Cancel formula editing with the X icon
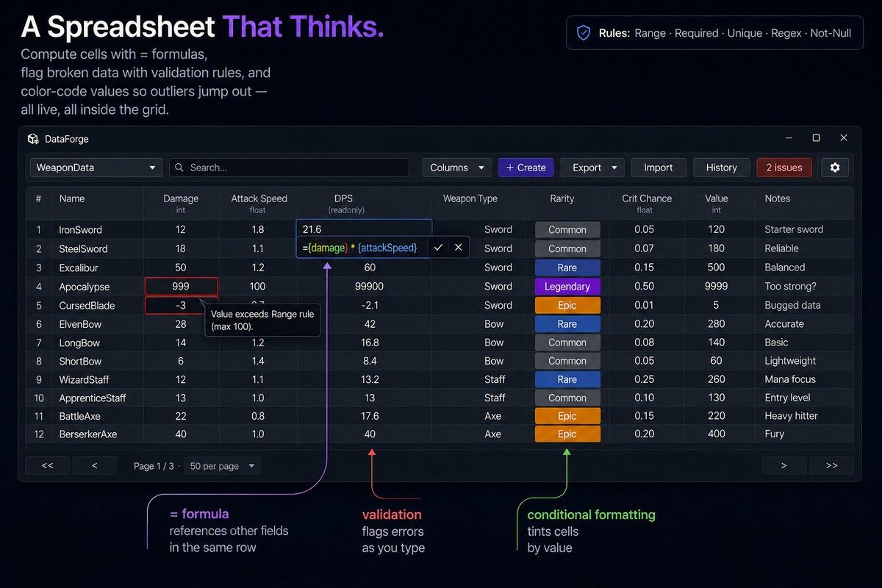 click(459, 248)
